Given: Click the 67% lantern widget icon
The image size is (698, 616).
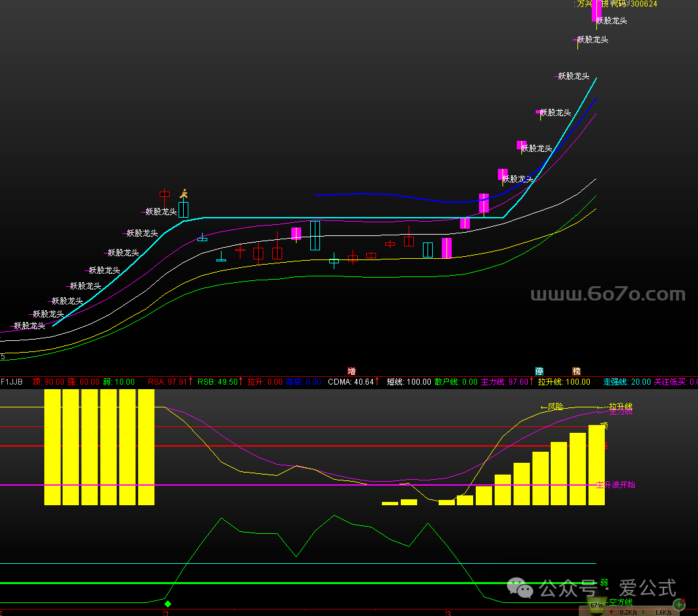Looking at the screenshot, I should click(x=596, y=606).
